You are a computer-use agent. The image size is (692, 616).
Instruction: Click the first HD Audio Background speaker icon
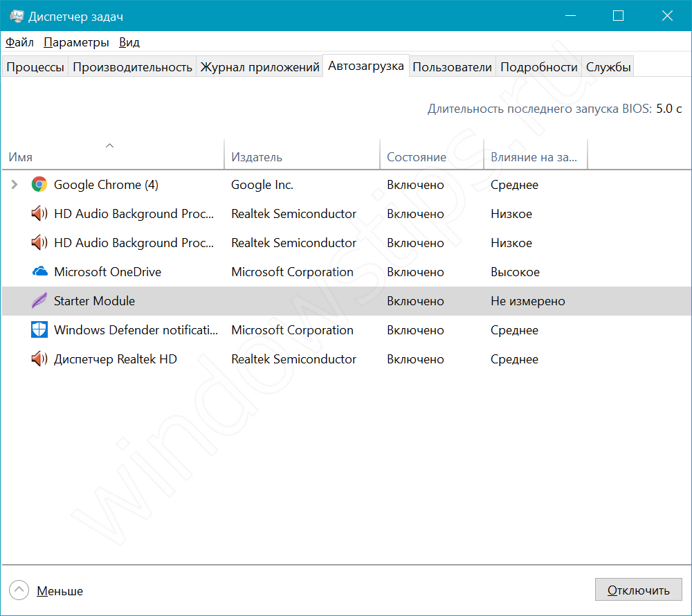pos(39,214)
